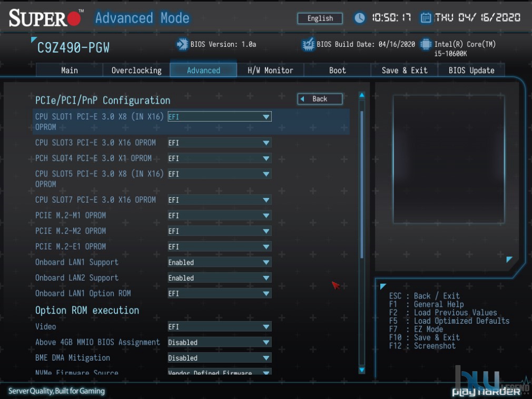
Task: Switch to the Overclocking tab
Action: click(x=136, y=70)
